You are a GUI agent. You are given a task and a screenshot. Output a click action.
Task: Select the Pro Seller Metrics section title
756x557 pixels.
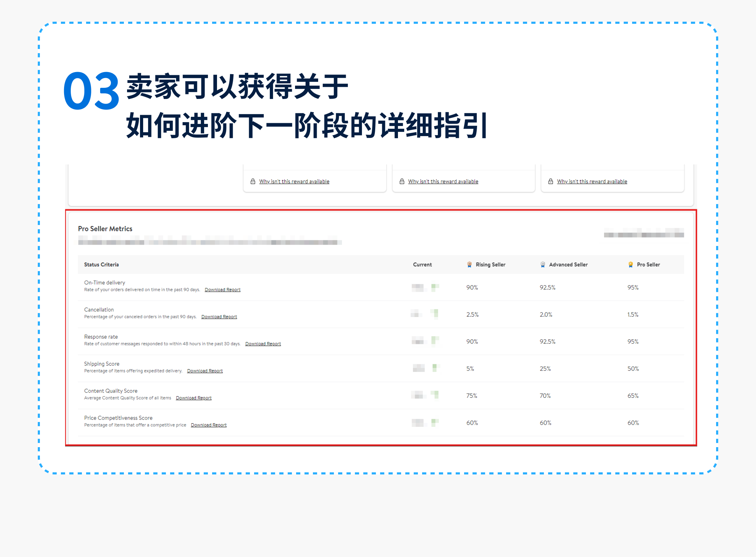[x=105, y=228]
